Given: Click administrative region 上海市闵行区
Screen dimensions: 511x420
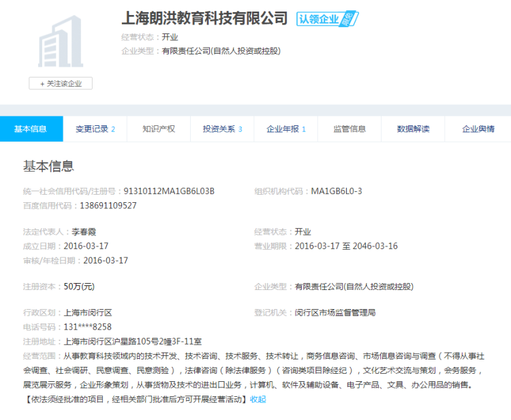Looking at the screenshot, I should tap(88, 312).
